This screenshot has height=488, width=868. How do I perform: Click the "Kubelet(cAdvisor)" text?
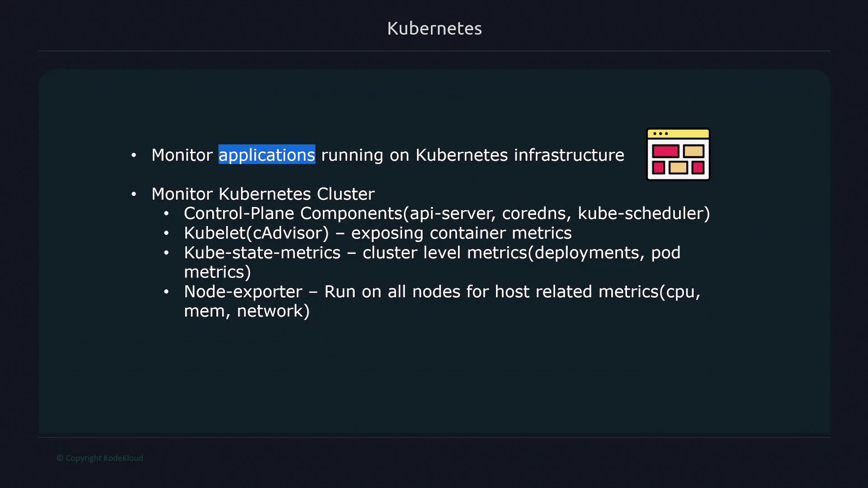pyautogui.click(x=256, y=233)
